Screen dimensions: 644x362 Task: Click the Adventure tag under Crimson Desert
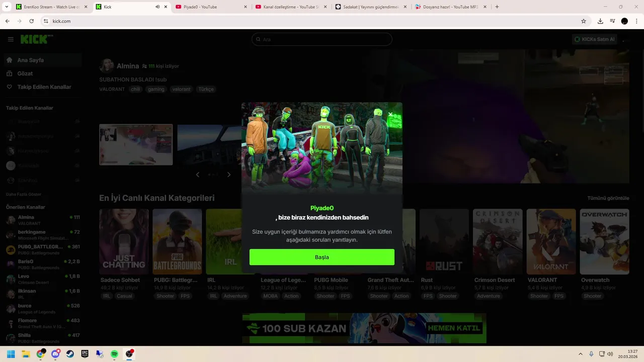click(488, 296)
